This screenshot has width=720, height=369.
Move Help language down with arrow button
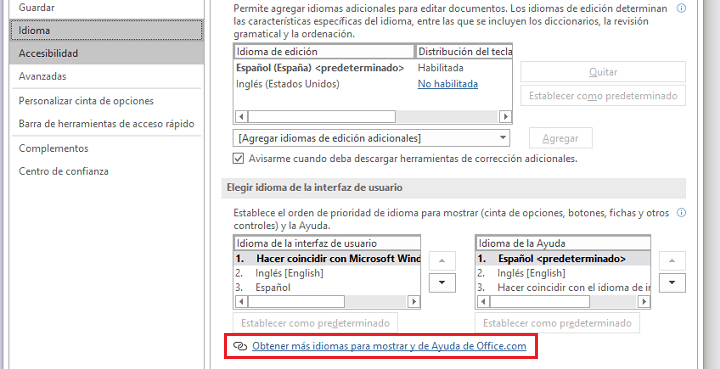pos(672,283)
